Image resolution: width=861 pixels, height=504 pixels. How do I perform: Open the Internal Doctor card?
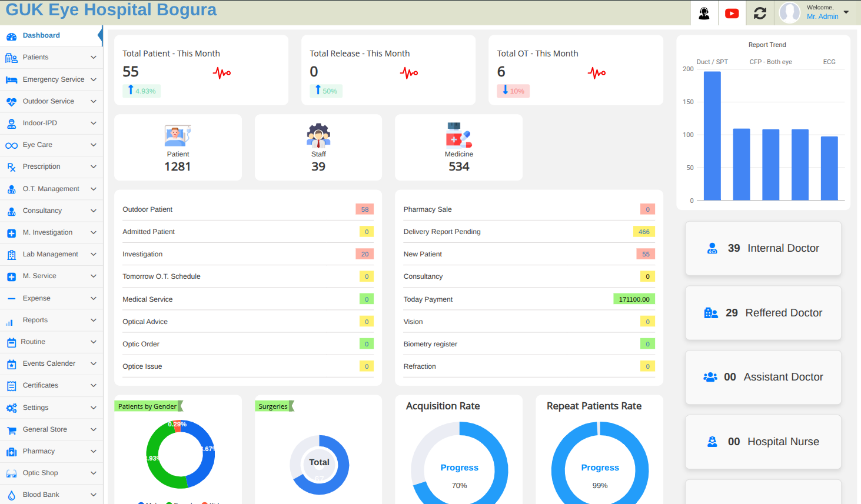pyautogui.click(x=763, y=248)
